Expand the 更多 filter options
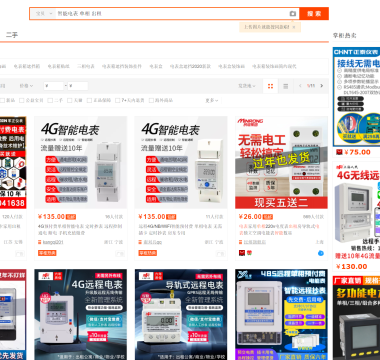Viewport: 380px width, 360px height. pos(212,100)
